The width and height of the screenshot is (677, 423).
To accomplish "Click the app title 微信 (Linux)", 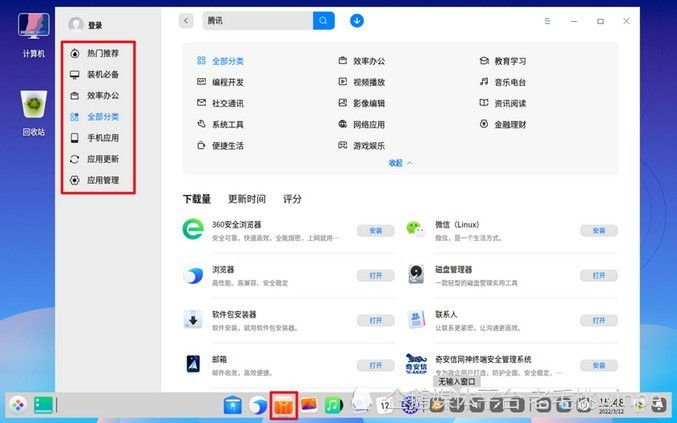I will [x=457, y=224].
